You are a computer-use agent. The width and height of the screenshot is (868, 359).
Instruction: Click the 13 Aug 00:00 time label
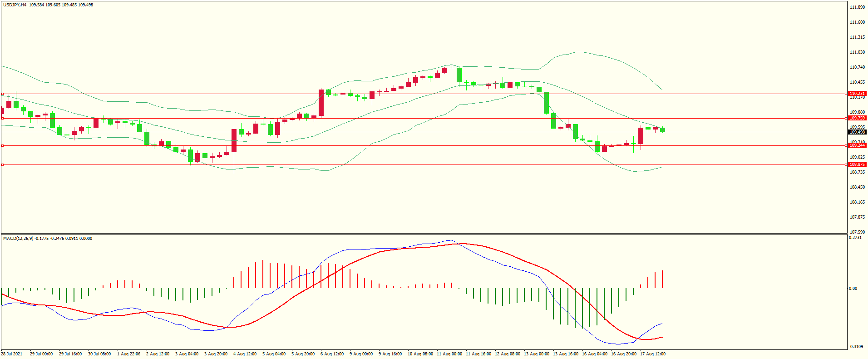tap(537, 354)
